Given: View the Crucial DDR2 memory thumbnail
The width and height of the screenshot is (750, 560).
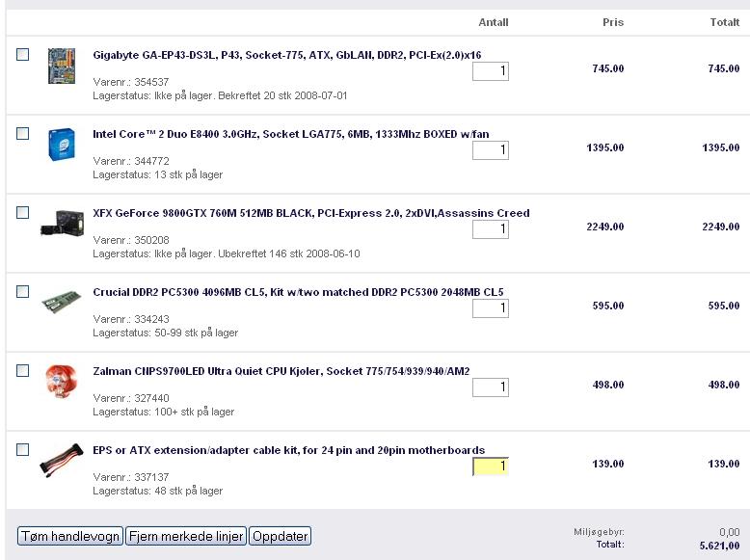Looking at the screenshot, I should [62, 302].
